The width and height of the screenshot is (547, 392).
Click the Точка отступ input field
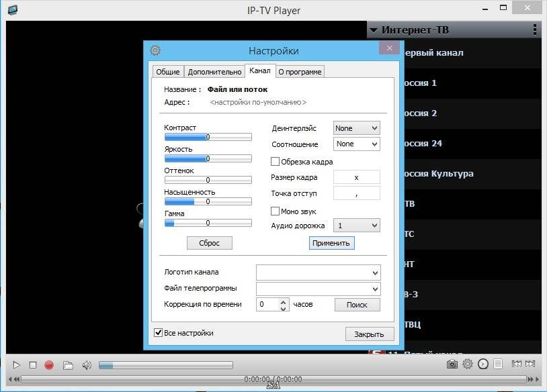pos(357,193)
